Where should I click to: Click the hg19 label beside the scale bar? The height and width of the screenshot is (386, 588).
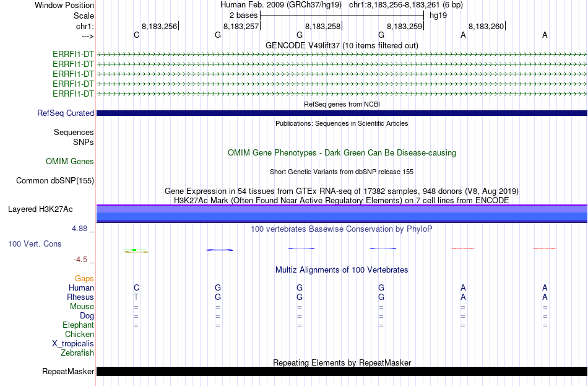point(438,15)
